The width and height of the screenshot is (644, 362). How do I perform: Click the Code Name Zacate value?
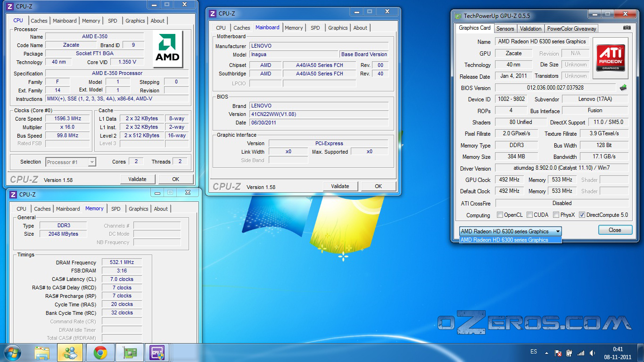click(71, 45)
